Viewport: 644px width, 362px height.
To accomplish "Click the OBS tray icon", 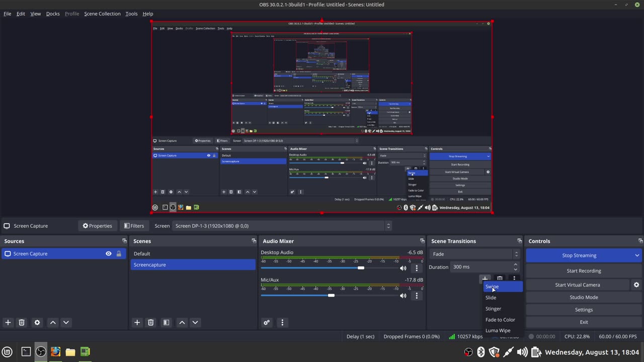I will tap(468, 352).
